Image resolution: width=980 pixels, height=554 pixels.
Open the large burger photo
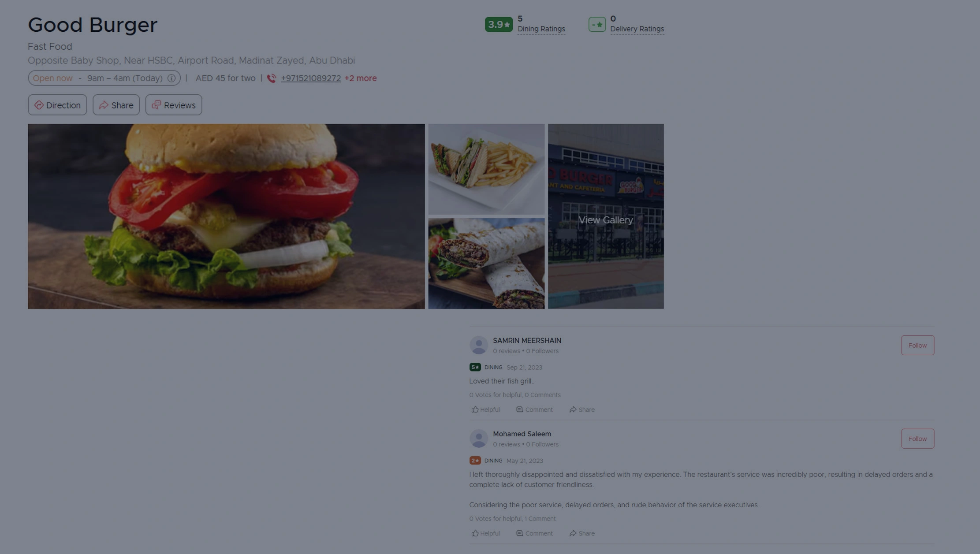click(226, 216)
